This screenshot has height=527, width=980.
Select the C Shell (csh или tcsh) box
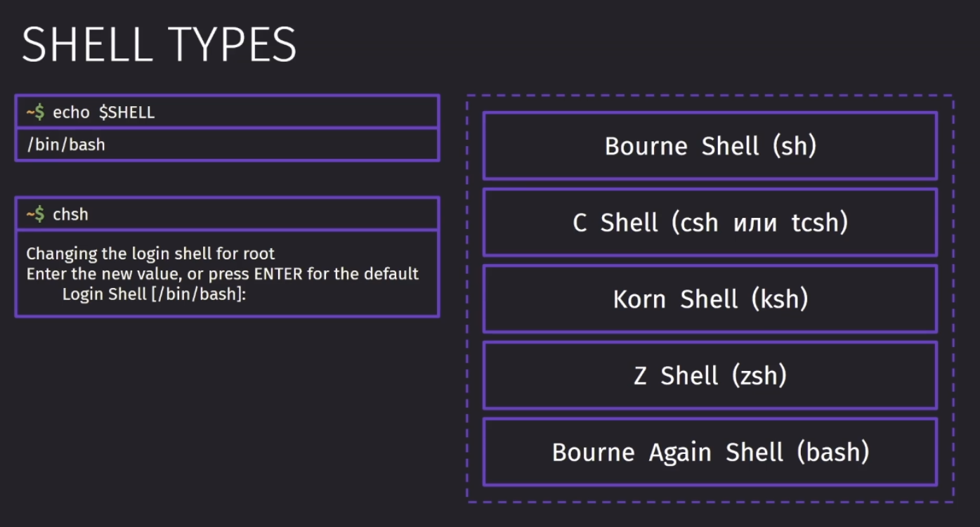pyautogui.click(x=710, y=222)
